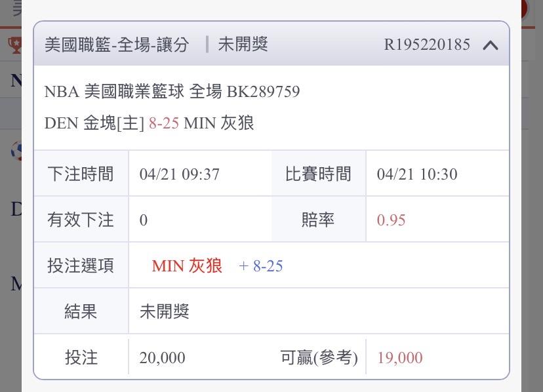Click the 20,000 stake amount
Viewport: 543px width, 392px height.
(162, 358)
